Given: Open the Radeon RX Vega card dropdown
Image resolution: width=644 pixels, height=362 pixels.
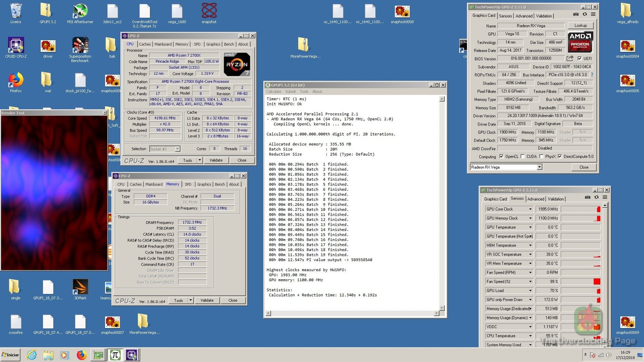Looking at the screenshot, I should coord(539,167).
